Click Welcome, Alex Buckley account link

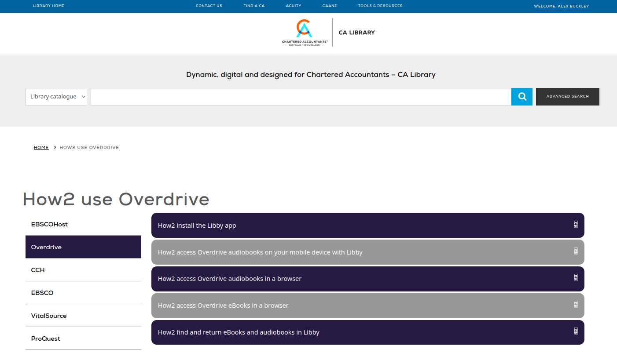(562, 6)
